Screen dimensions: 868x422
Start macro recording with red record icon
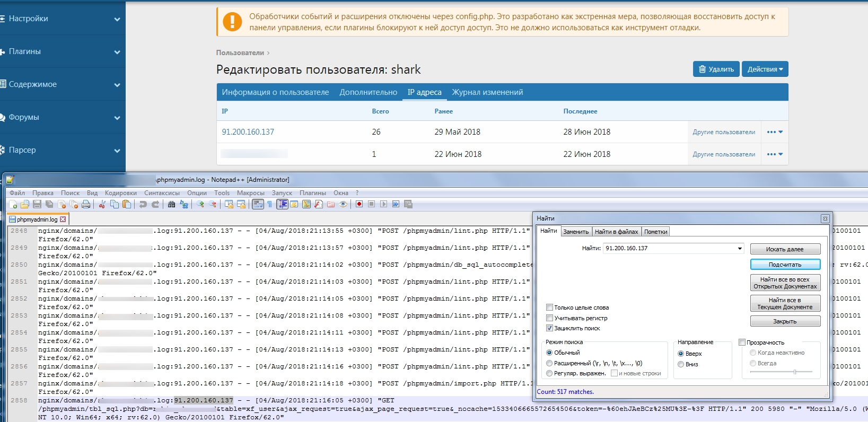[359, 204]
